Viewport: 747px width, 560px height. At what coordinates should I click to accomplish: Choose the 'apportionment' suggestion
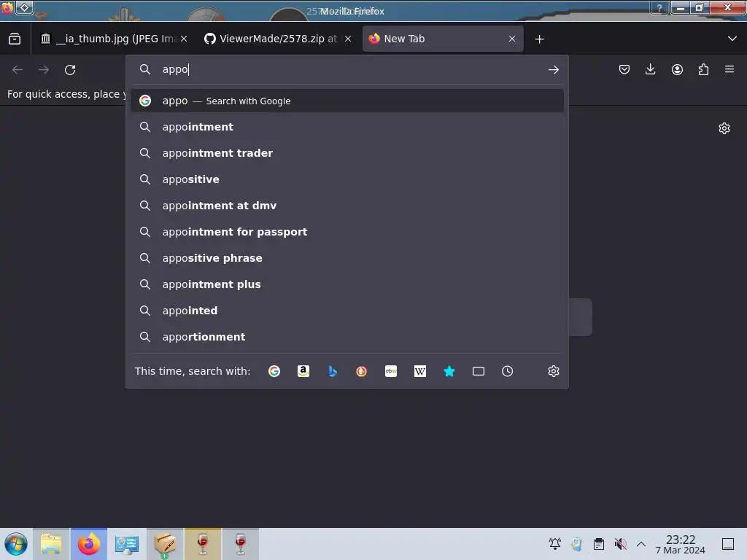click(x=347, y=337)
